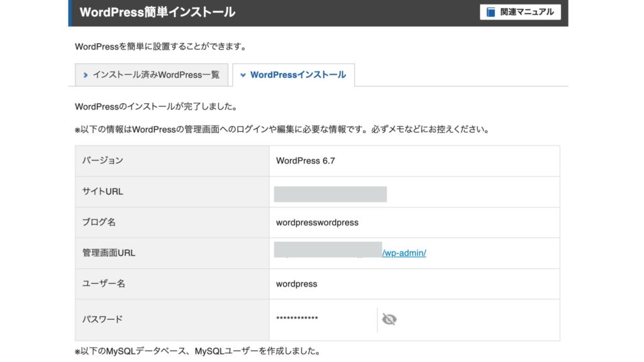Toggle password visibility with the eye icon
644x362 pixels.
(389, 319)
